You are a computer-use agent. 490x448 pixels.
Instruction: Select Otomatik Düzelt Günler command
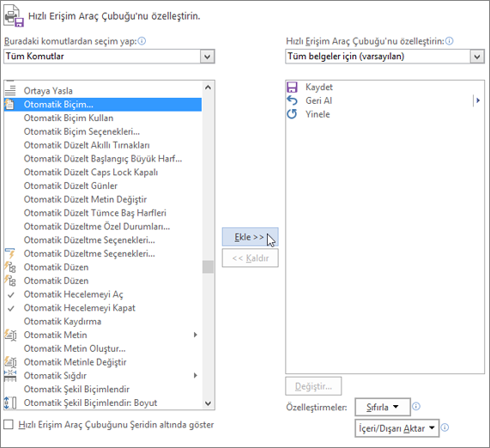tap(103, 185)
